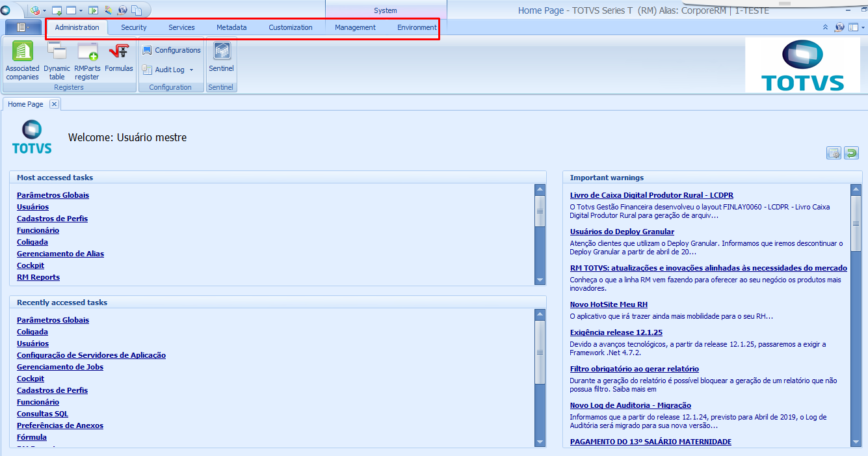Screen dimensions: 868x456
Task: Open PAGAMENTO DO 13º SALÁRIO MATERNIDADE warning
Action: point(651,442)
